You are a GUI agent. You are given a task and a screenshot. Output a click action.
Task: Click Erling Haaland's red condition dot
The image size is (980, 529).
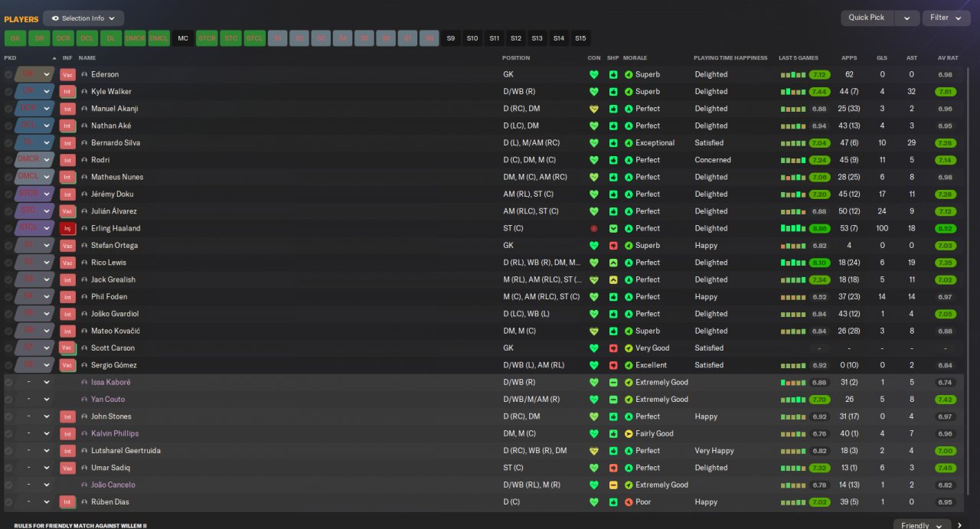coord(593,228)
